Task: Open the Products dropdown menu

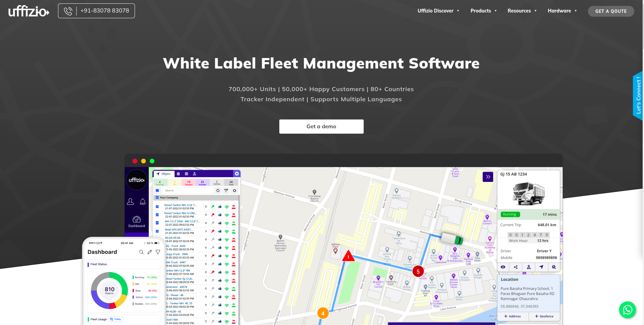Action: 483,11
